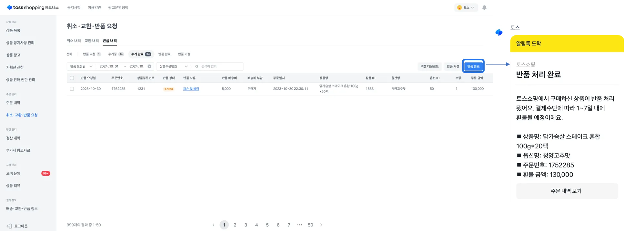Viewport: 644px width, 231px height.
Task: Go to next page with right arrow
Action: coord(321,225)
